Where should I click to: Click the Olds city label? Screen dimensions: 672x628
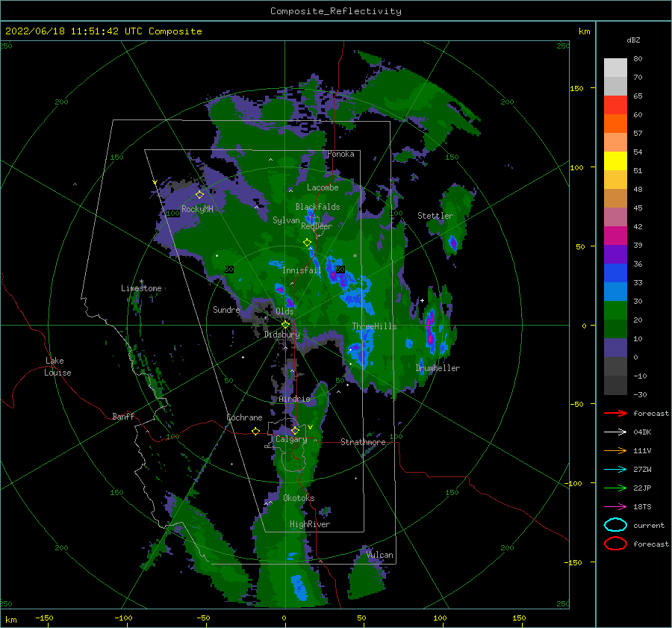284,311
